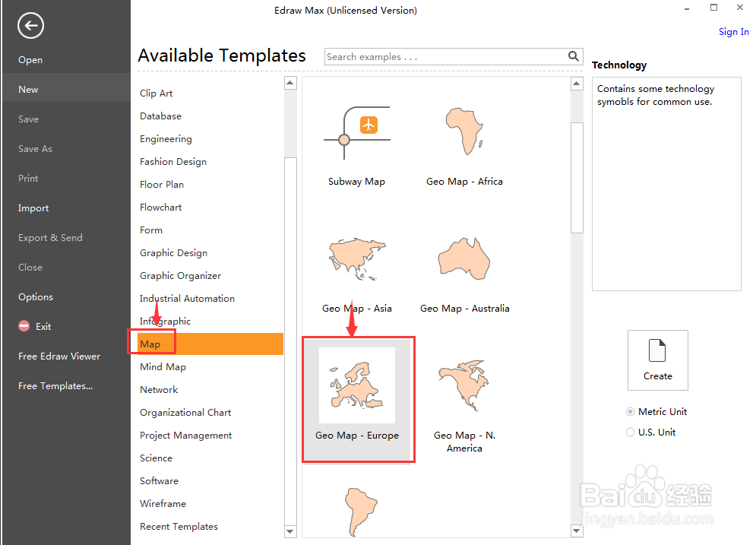Select the Software category
The height and width of the screenshot is (545, 756).
[x=159, y=481]
